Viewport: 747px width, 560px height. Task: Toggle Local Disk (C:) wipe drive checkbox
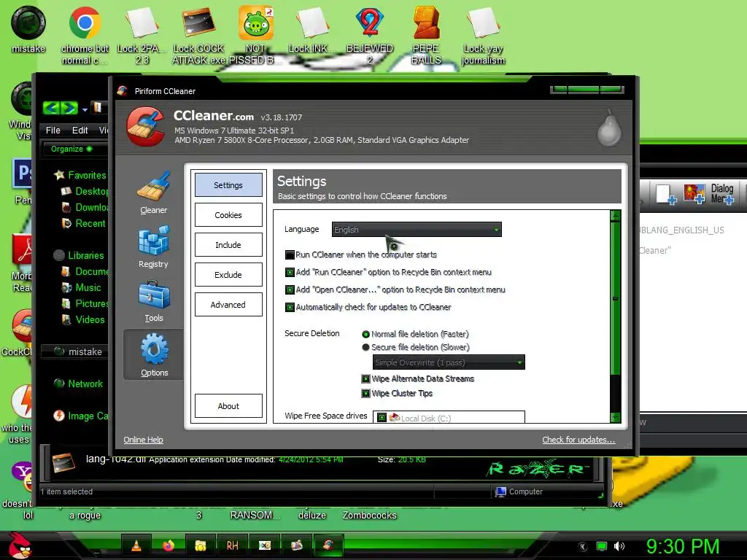(382, 418)
